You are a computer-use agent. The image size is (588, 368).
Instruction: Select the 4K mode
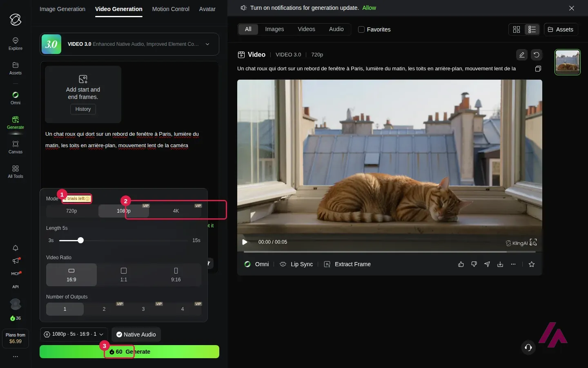coord(176,211)
